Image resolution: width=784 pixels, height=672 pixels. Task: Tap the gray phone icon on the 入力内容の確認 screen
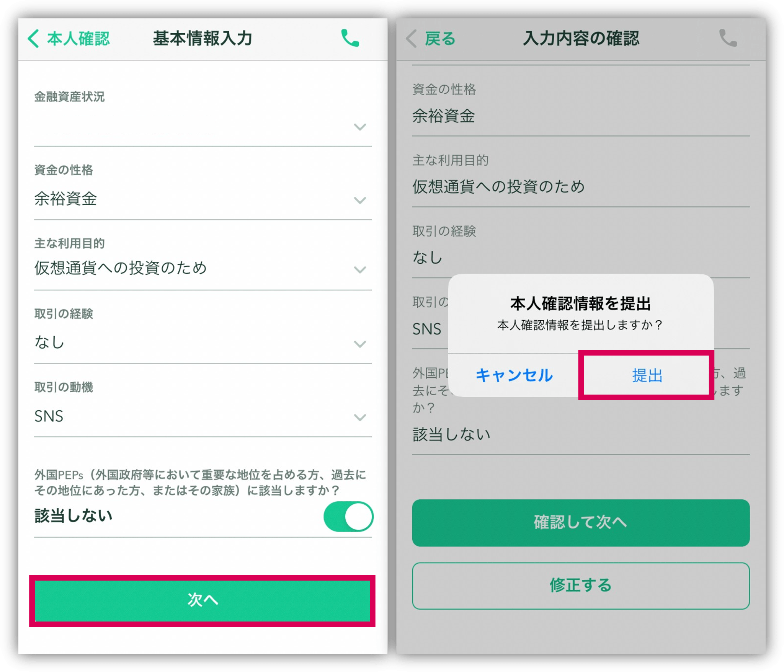(x=728, y=38)
